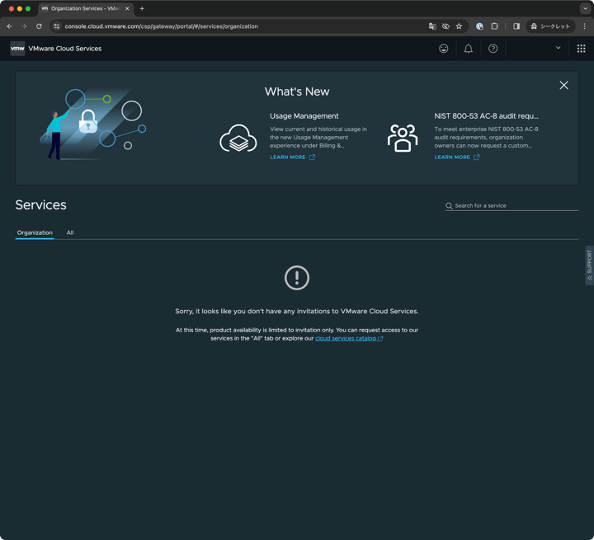Click the VMware Cloud Services title
The width and height of the screenshot is (594, 540).
pos(65,49)
